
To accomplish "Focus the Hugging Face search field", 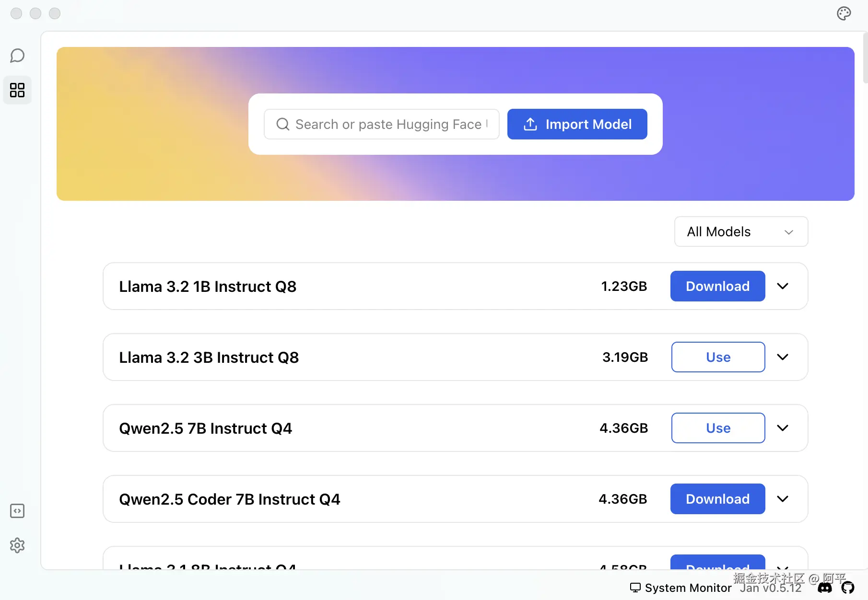I will [382, 124].
